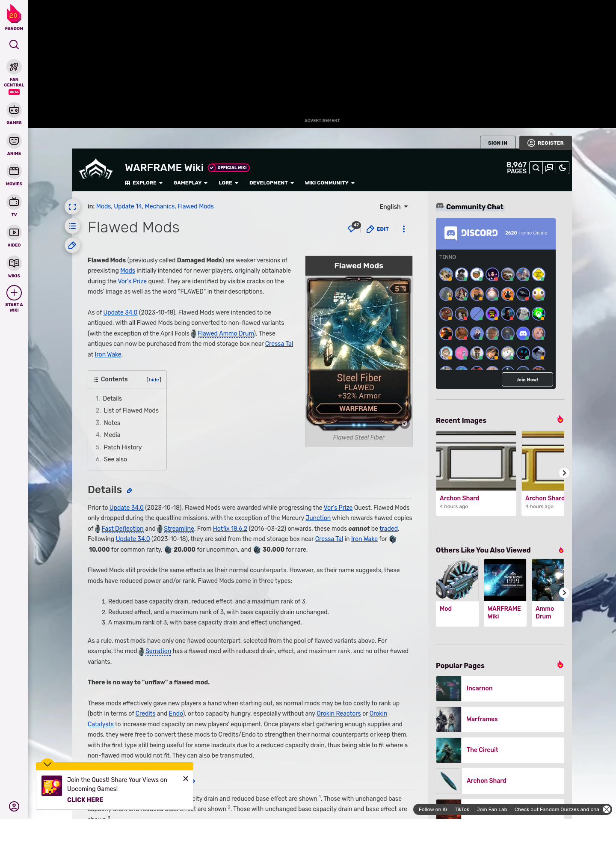616x856 pixels.
Task: Open the Mod article thumbnail card
Action: click(457, 593)
